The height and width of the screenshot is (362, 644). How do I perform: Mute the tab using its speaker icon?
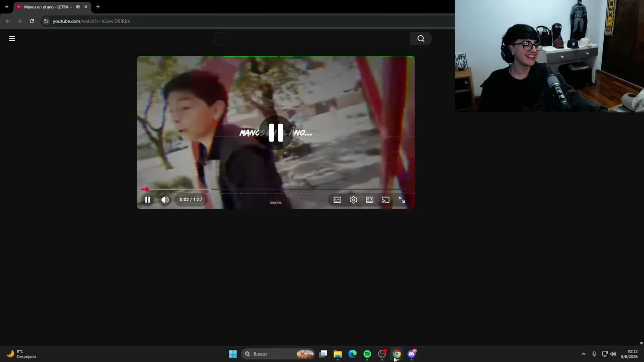[77, 7]
